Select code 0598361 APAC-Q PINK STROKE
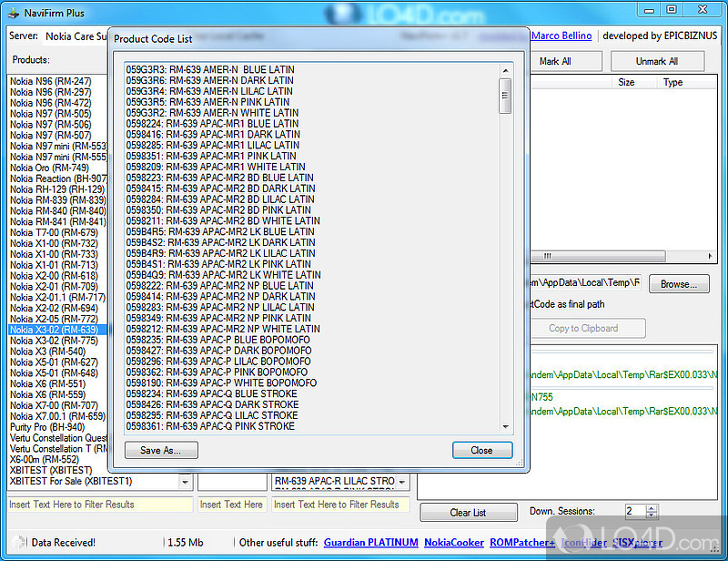Viewport: 728px width, 561px height. (210, 425)
